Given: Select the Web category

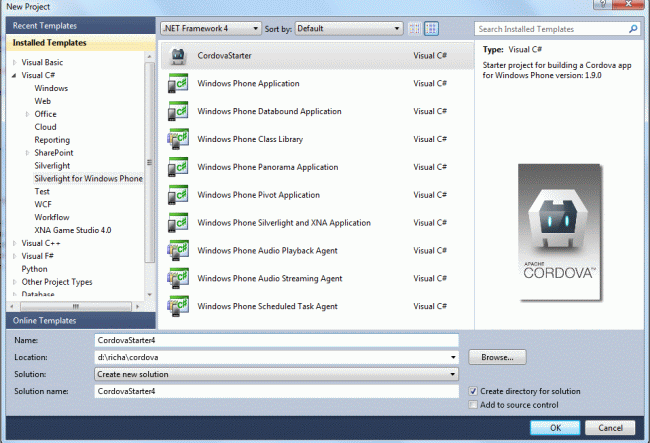Looking at the screenshot, I should pyautogui.click(x=42, y=101).
